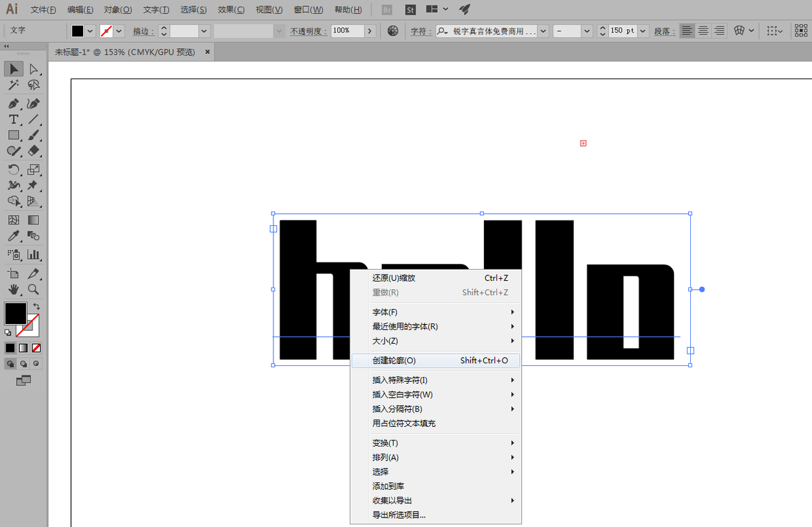Select the Perspective Grid tool
This screenshot has height=527, width=812.
(33, 202)
